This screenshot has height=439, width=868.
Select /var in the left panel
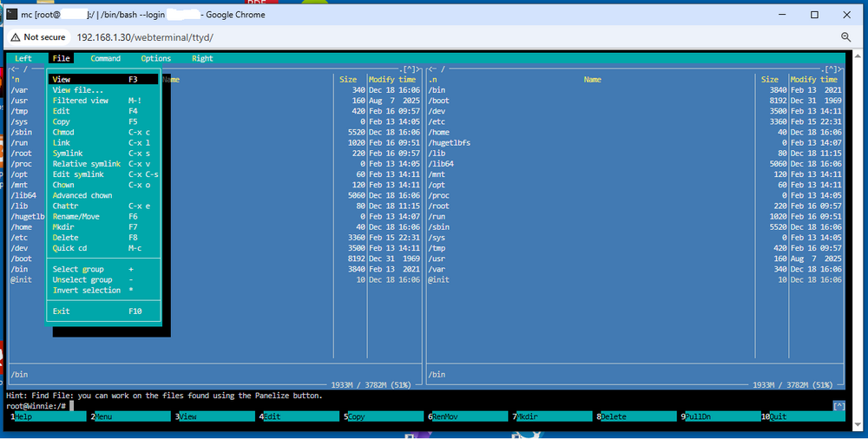click(19, 90)
